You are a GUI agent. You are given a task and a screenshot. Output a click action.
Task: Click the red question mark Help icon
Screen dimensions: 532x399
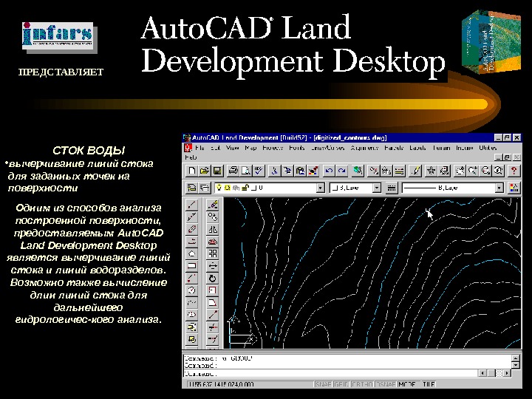514,171
